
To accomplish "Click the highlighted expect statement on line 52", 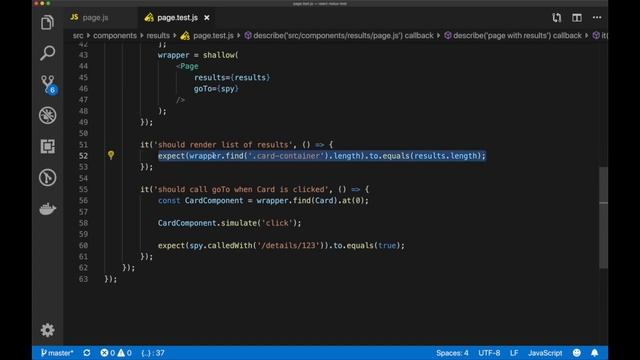I will coord(322,156).
